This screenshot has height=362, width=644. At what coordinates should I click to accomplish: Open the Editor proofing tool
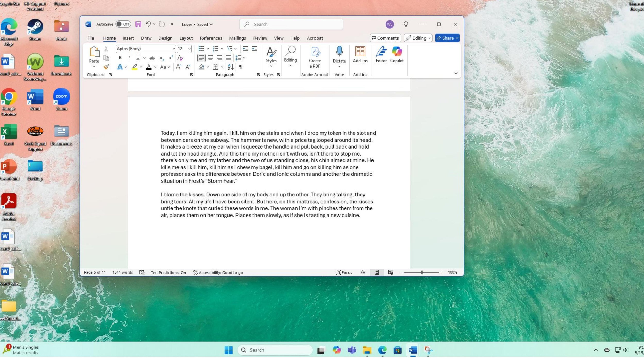(x=381, y=55)
